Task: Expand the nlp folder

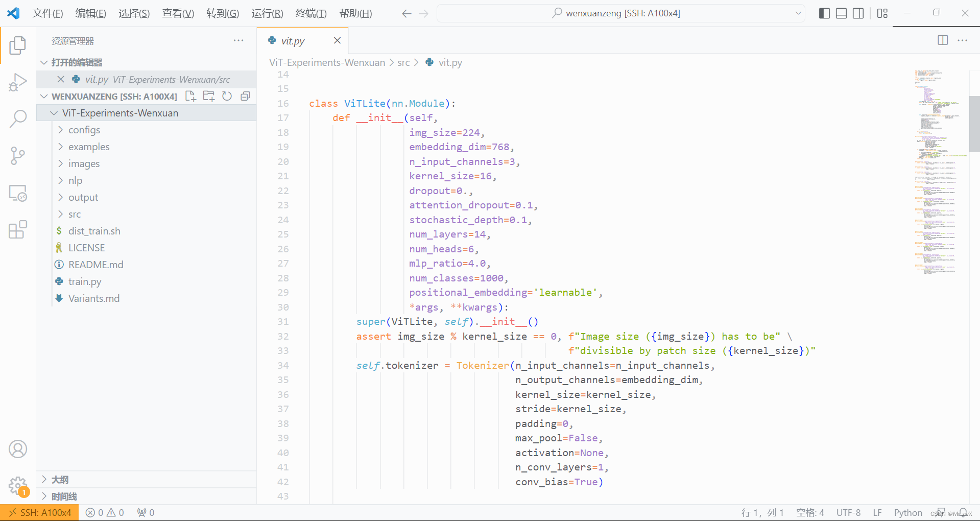Action: click(x=61, y=180)
